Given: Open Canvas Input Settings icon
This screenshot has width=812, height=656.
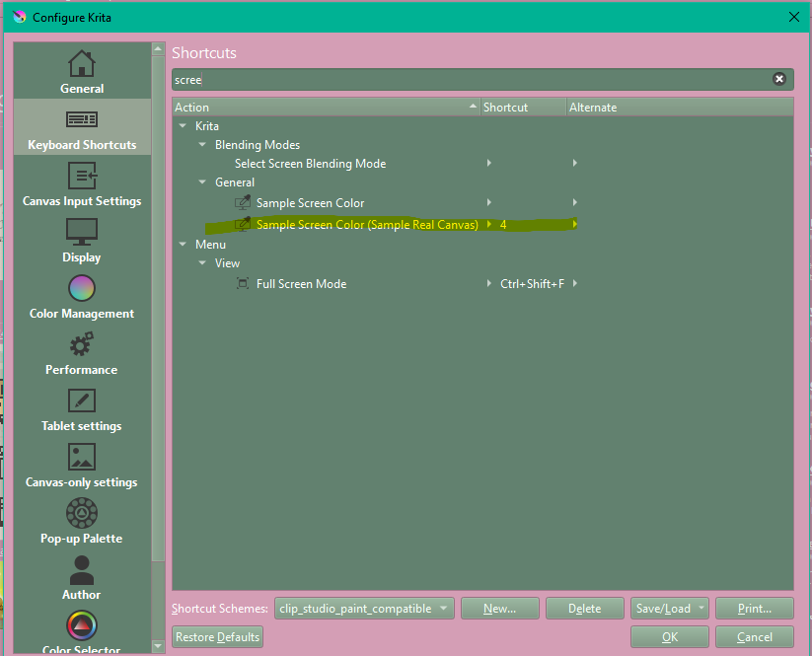Looking at the screenshot, I should pyautogui.click(x=82, y=176).
